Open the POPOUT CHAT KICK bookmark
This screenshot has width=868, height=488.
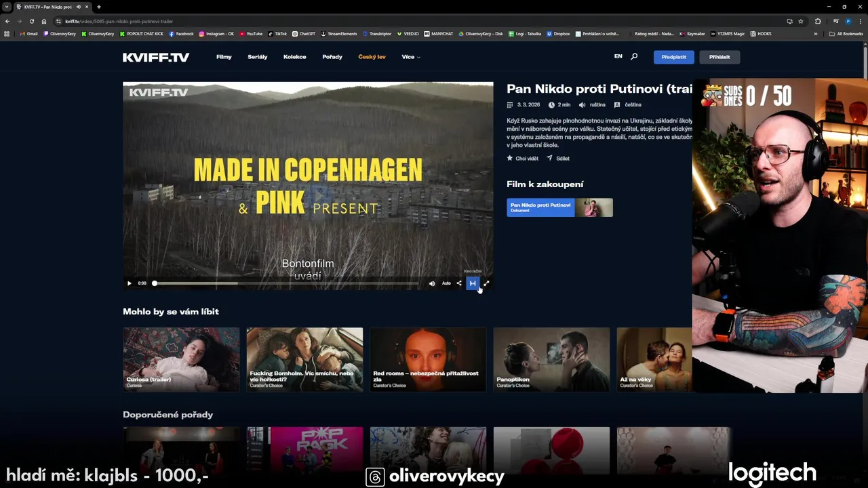pyautogui.click(x=142, y=33)
